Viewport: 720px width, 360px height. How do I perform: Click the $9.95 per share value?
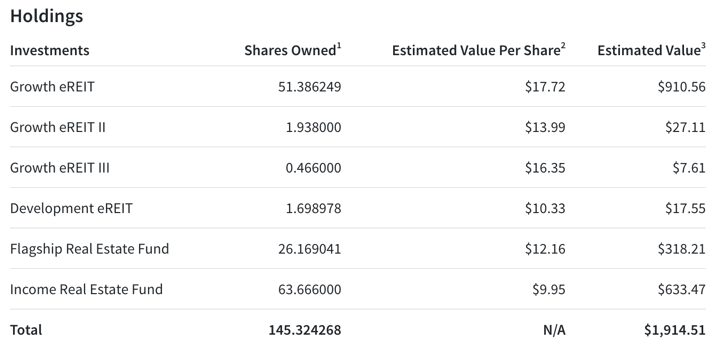click(549, 289)
